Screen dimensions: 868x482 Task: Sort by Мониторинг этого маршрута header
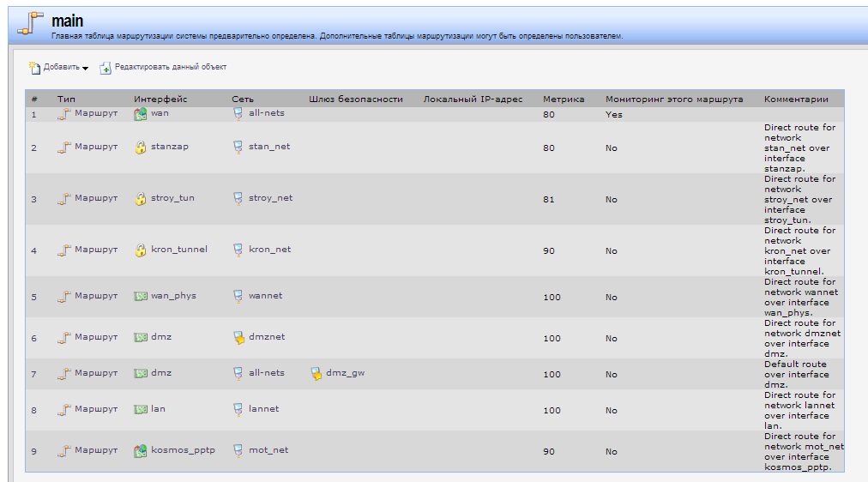pyautogui.click(x=674, y=99)
